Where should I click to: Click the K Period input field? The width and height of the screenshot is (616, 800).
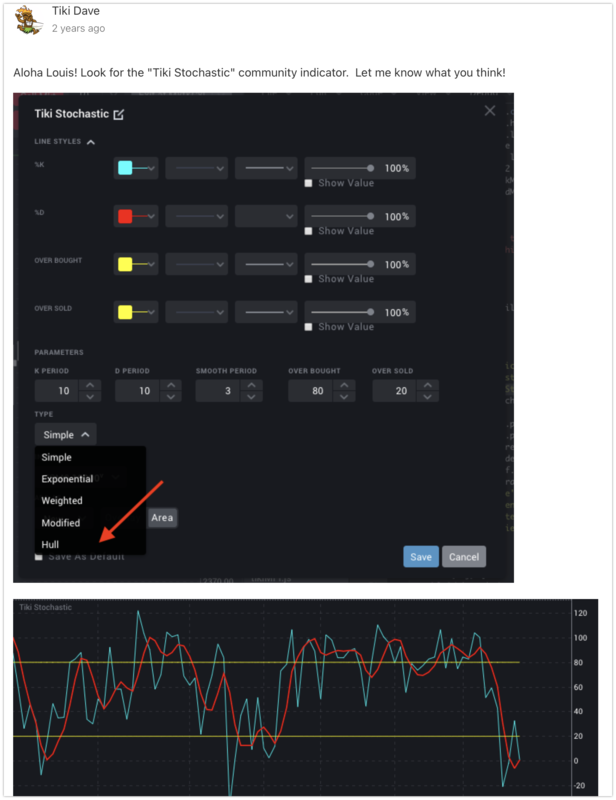(56, 391)
